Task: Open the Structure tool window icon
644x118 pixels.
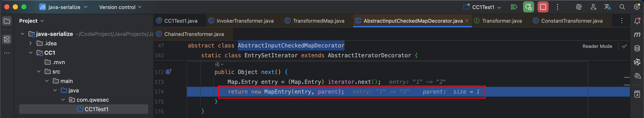Action: 7,39
